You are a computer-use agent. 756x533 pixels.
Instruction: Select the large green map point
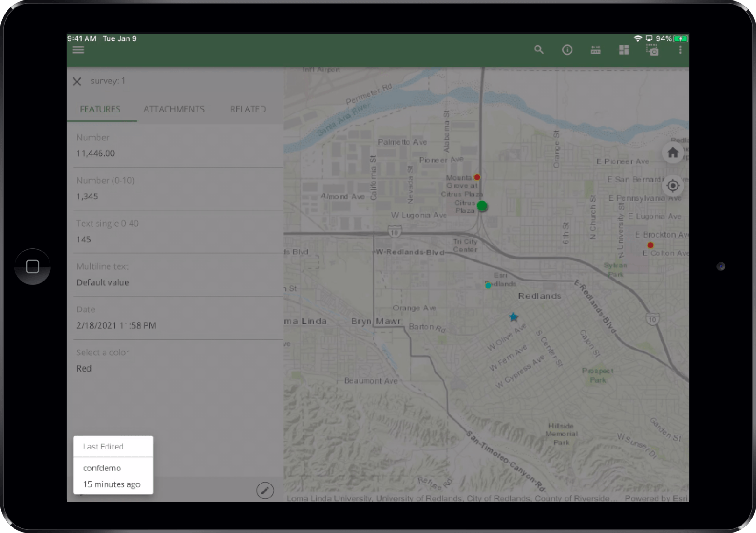482,206
